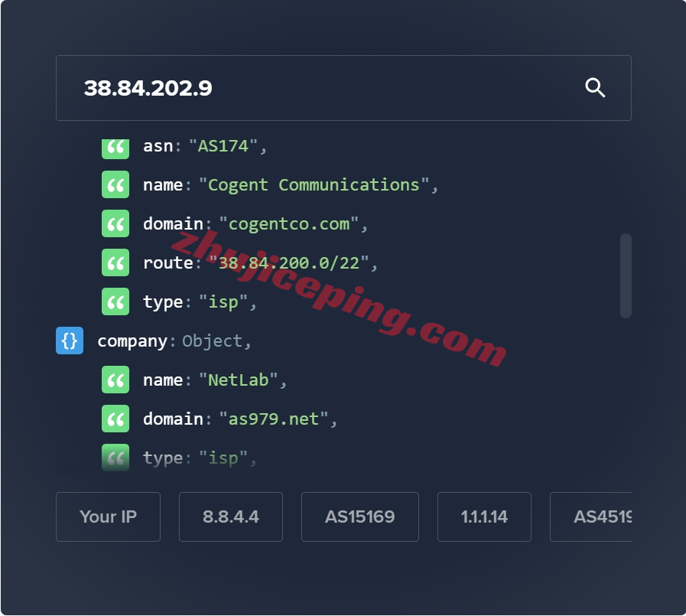686x616 pixels.
Task: Click quote icon beside cogentco.com domain
Action: point(115,223)
